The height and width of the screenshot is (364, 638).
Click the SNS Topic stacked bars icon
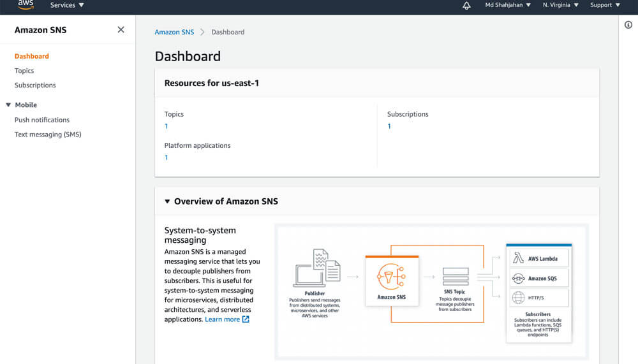pyautogui.click(x=456, y=277)
